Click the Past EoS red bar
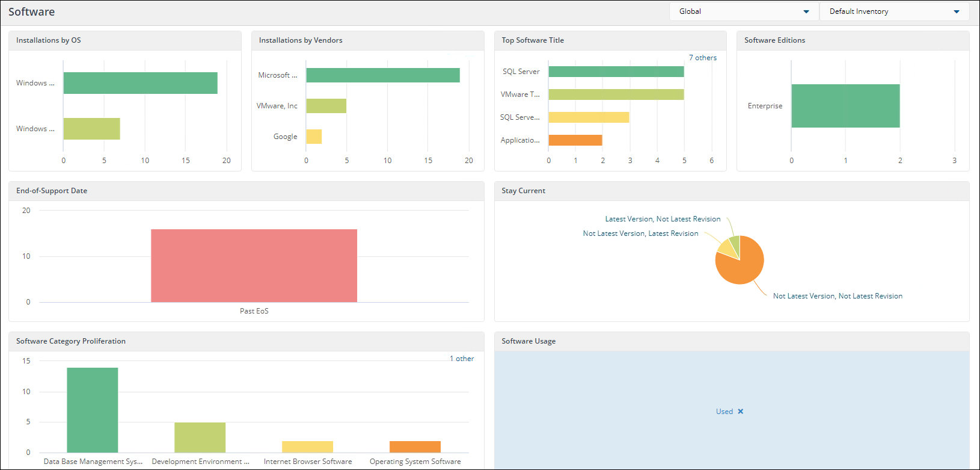The image size is (980, 470). (x=254, y=265)
